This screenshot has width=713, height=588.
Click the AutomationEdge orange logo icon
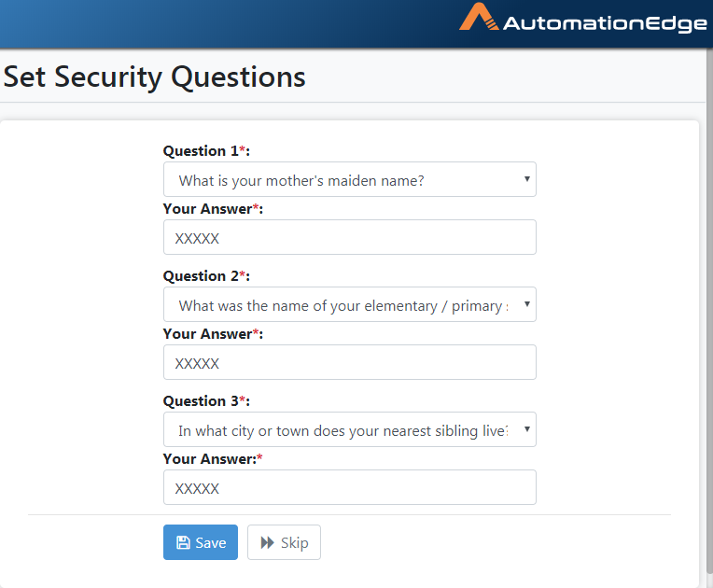tap(479, 17)
